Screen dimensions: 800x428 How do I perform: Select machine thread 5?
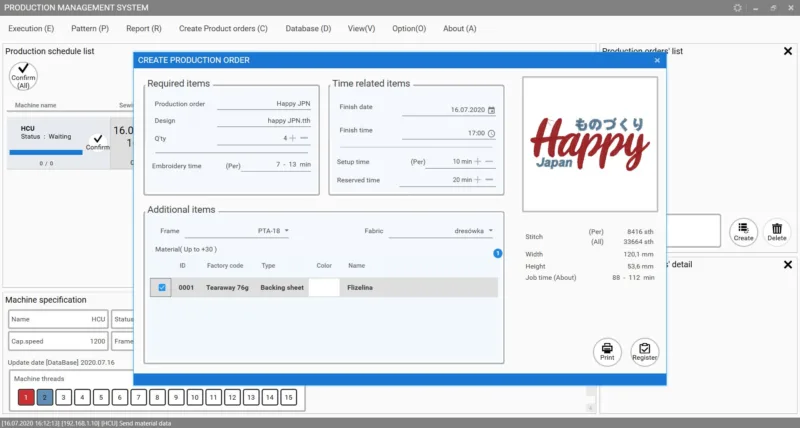[101, 397]
